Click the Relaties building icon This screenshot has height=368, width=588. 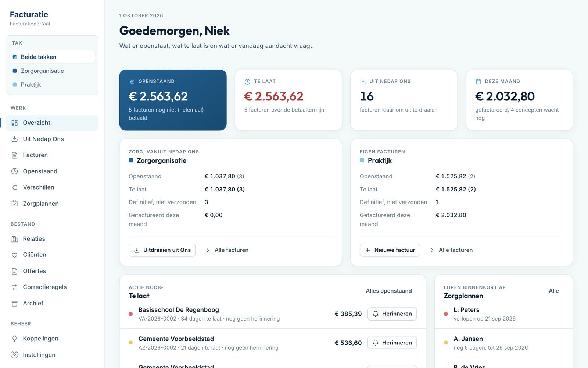point(15,239)
